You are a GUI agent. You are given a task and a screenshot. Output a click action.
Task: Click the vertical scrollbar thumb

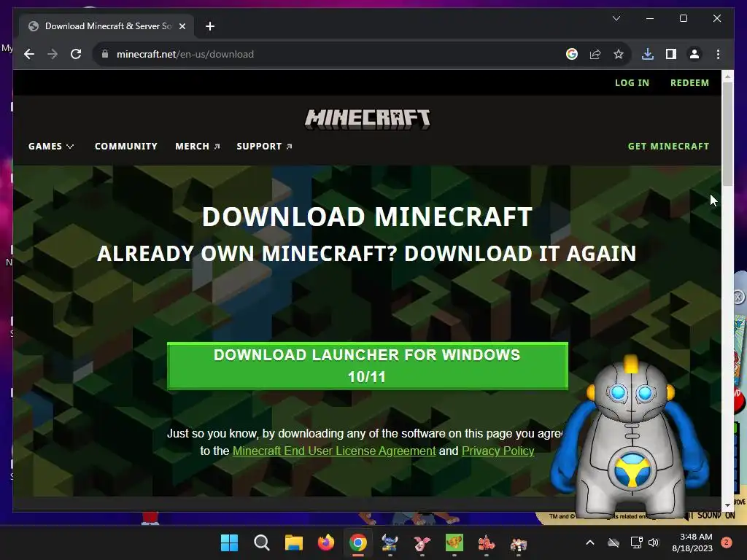[727, 134]
